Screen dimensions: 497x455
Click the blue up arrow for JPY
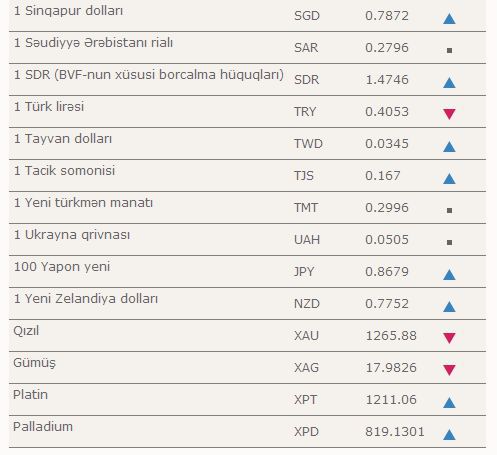pos(449,275)
